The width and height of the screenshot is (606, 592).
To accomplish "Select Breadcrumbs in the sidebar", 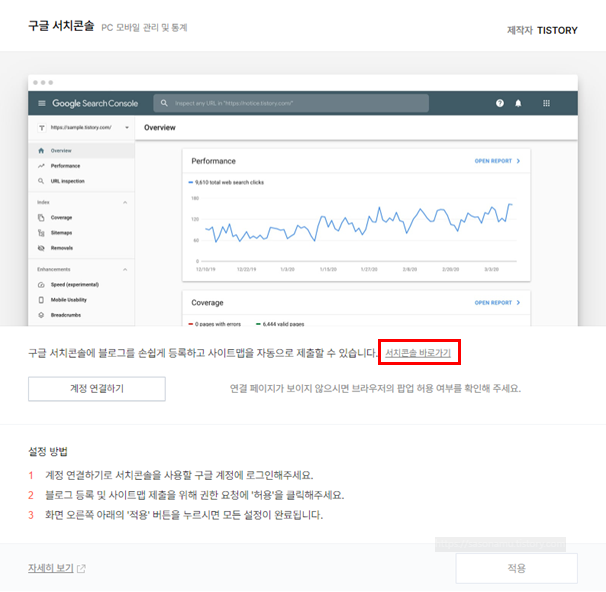I will click(x=82, y=315).
